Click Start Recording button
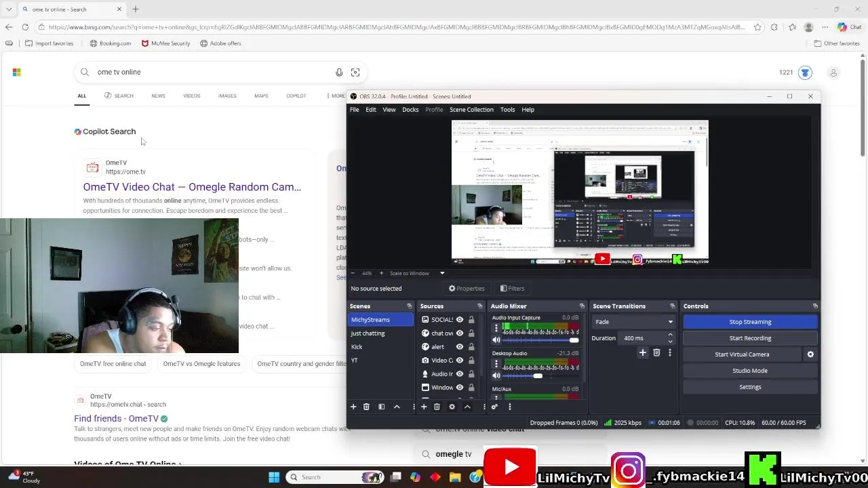The image size is (868, 488). click(750, 338)
